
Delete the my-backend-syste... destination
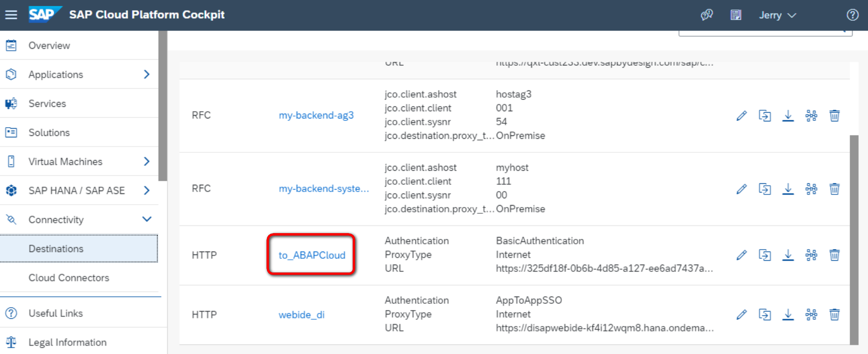pyautogui.click(x=835, y=189)
